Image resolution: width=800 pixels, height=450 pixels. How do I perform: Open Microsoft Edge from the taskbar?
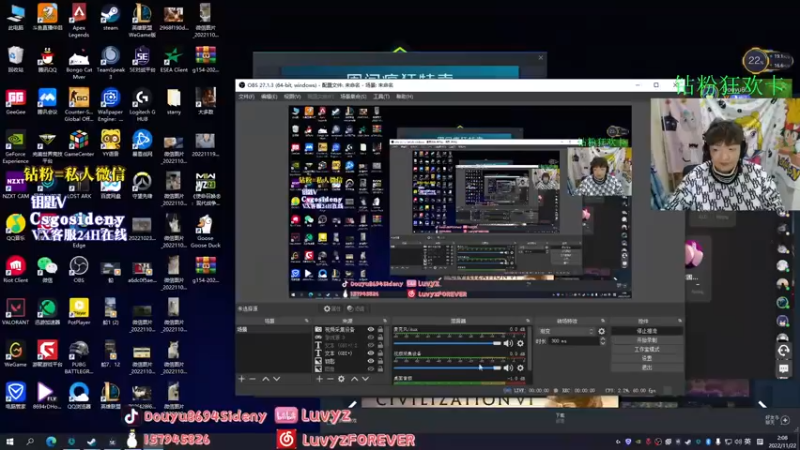click(51, 441)
